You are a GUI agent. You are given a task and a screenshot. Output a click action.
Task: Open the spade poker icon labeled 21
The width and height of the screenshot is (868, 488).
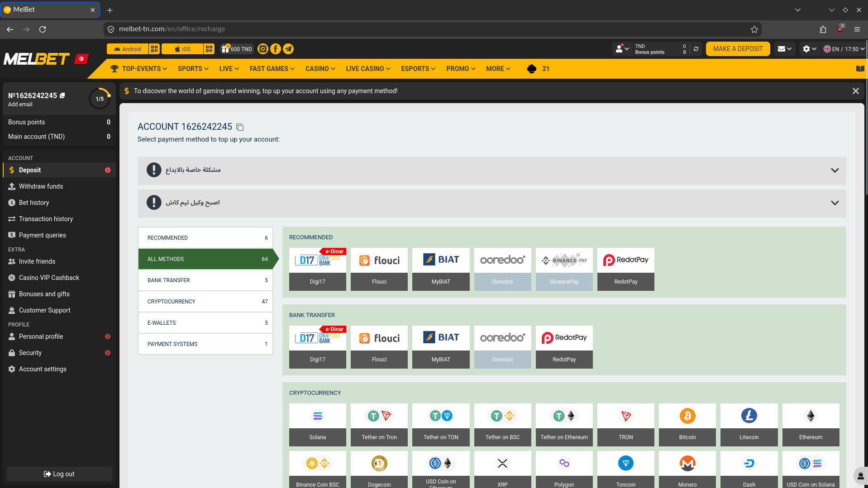(538, 69)
